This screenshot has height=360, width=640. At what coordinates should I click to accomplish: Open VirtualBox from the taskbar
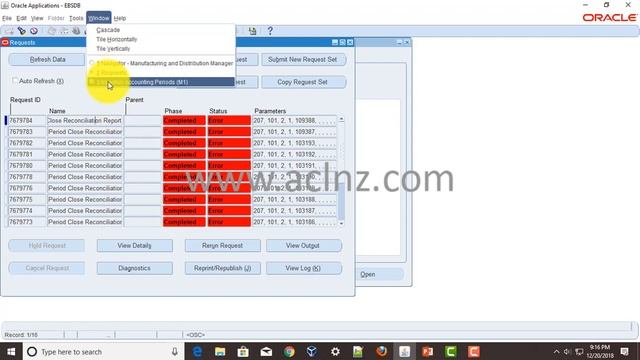click(x=312, y=351)
